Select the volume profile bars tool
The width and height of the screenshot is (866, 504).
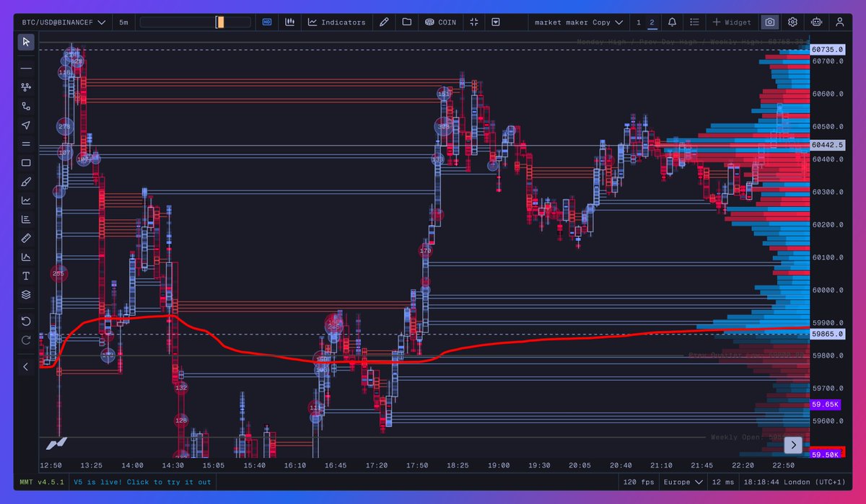26,219
